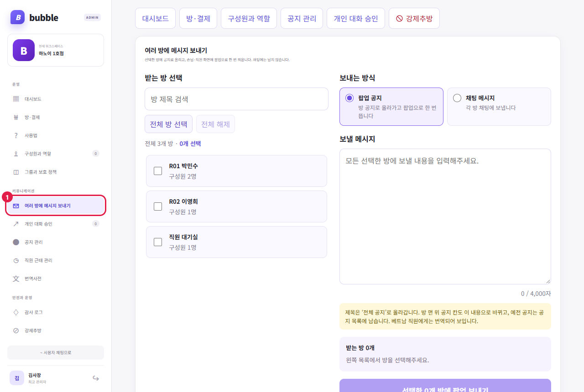Click the ADMIN badge next to bubble

click(x=93, y=17)
